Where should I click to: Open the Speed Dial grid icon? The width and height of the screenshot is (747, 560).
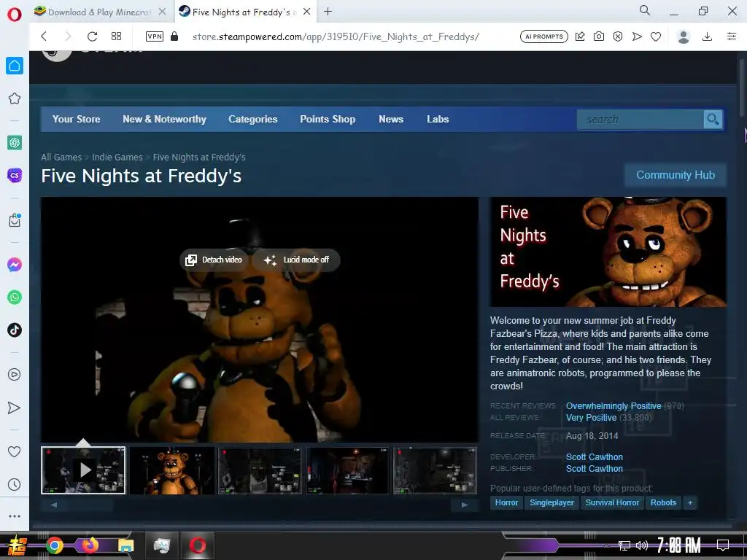116,36
